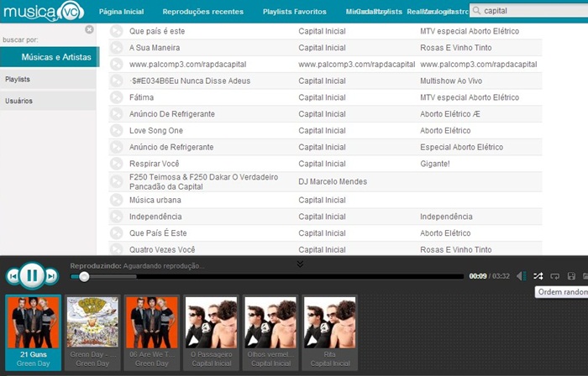Select the 21 Guns thumbnail in the queue
The width and height of the screenshot is (588, 376).
[34, 332]
